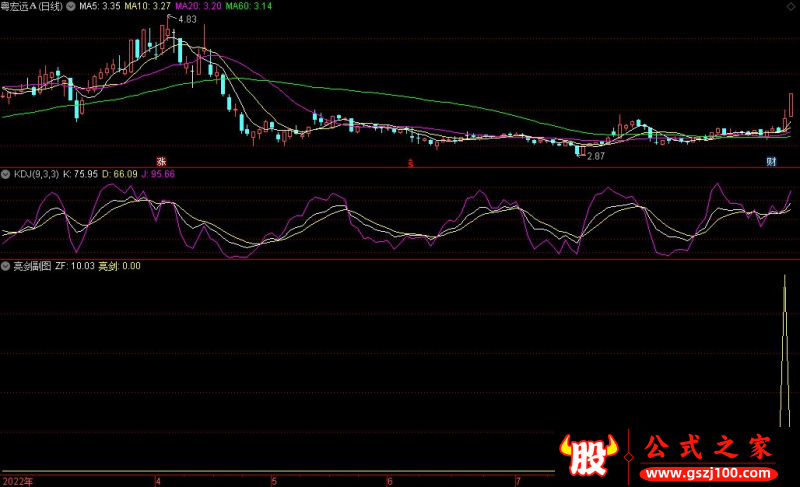
Task: Click the 4.83 high price label
Action: [187, 19]
